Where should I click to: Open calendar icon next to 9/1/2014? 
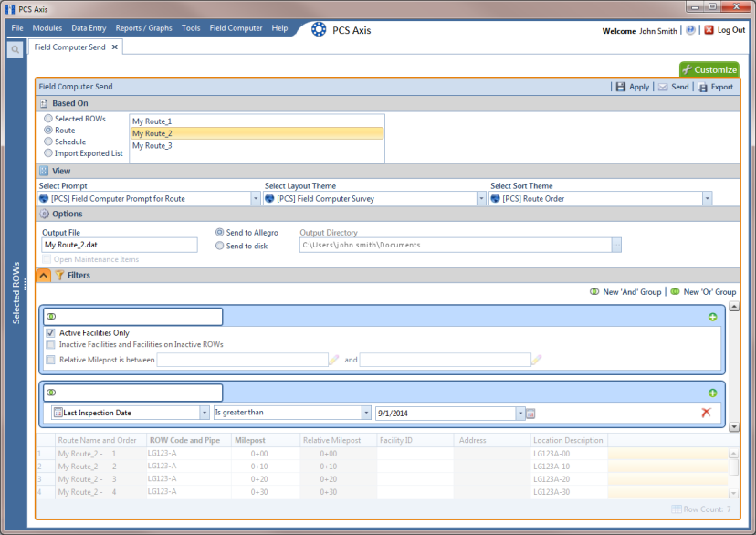[530, 414]
